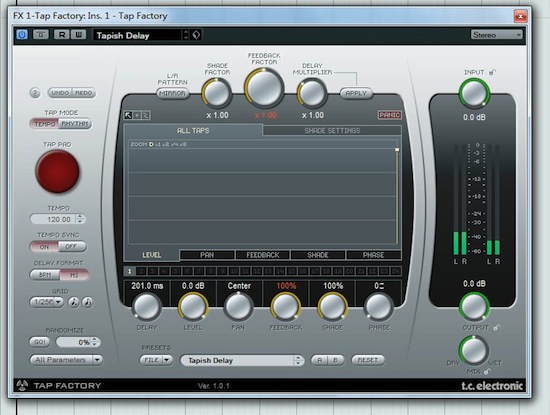Screen dimensions: 550x415
Task: Set Tap Mode to Tempo
Action: pyautogui.click(x=45, y=124)
